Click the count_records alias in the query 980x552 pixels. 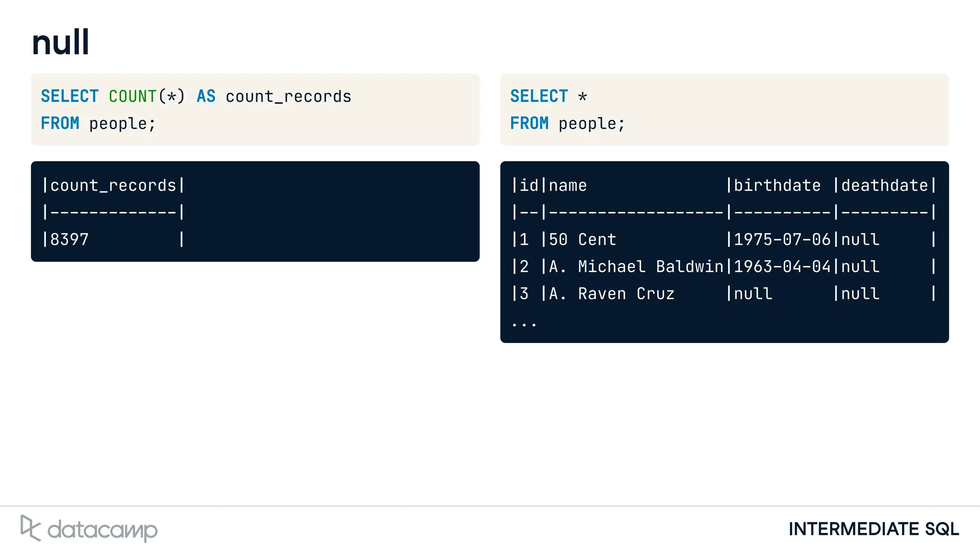(x=289, y=97)
